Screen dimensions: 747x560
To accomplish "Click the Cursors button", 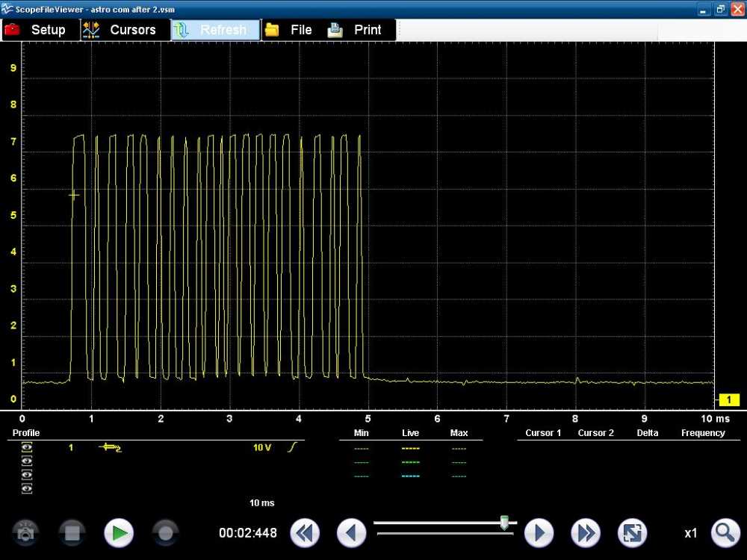I will [x=120, y=30].
